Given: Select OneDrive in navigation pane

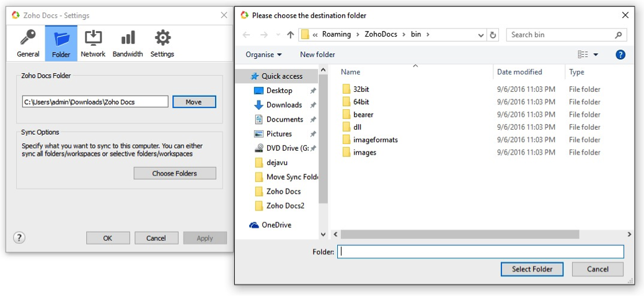Looking at the screenshot, I should [276, 225].
